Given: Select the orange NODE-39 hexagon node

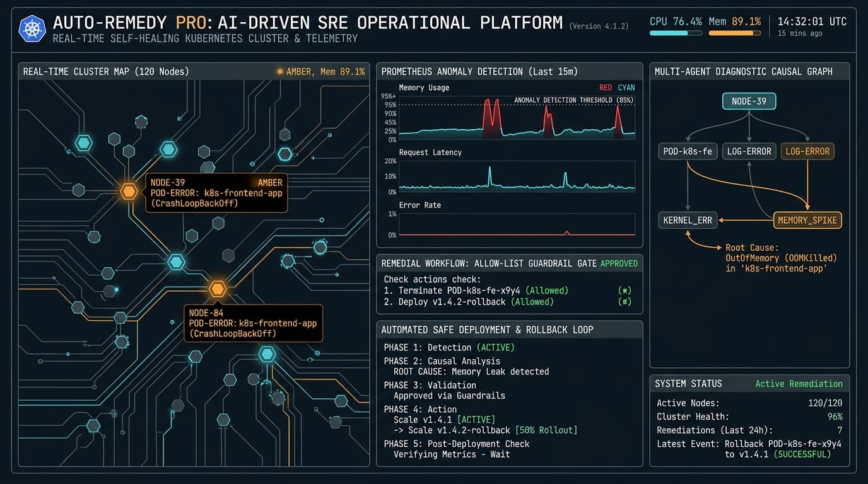Looking at the screenshot, I should point(129,192).
